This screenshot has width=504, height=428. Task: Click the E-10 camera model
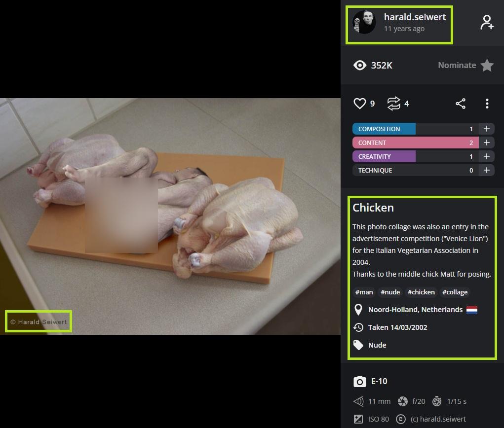click(379, 381)
